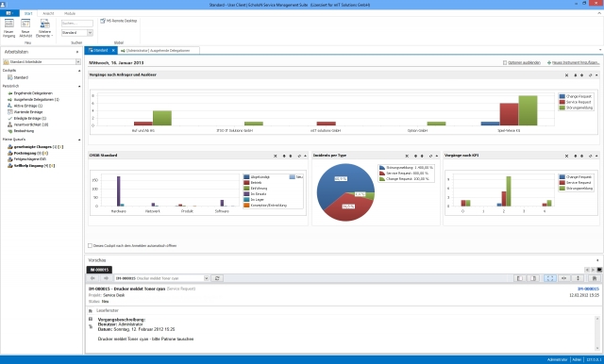
Task: Click the Lesefenster reading pane header
Action: coord(108,311)
